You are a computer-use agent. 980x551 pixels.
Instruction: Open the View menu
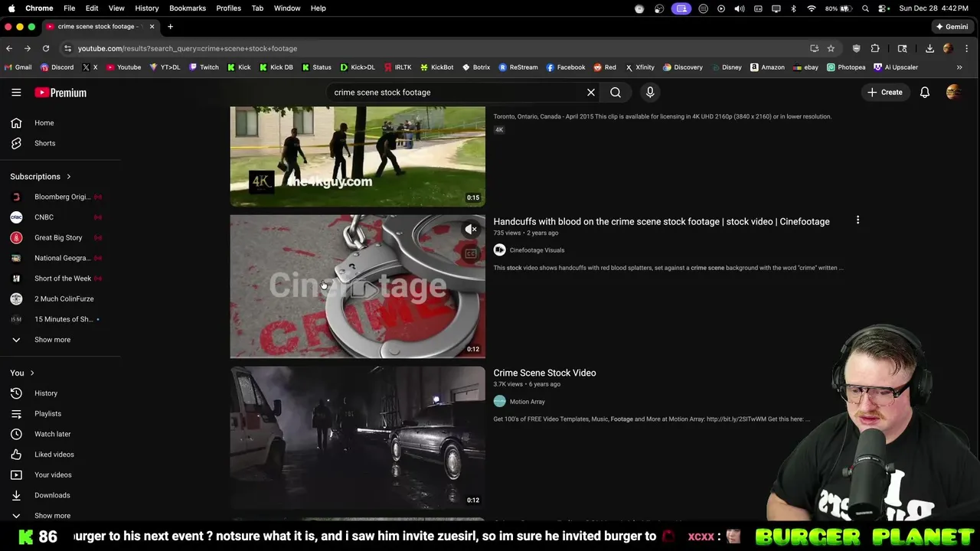click(116, 8)
